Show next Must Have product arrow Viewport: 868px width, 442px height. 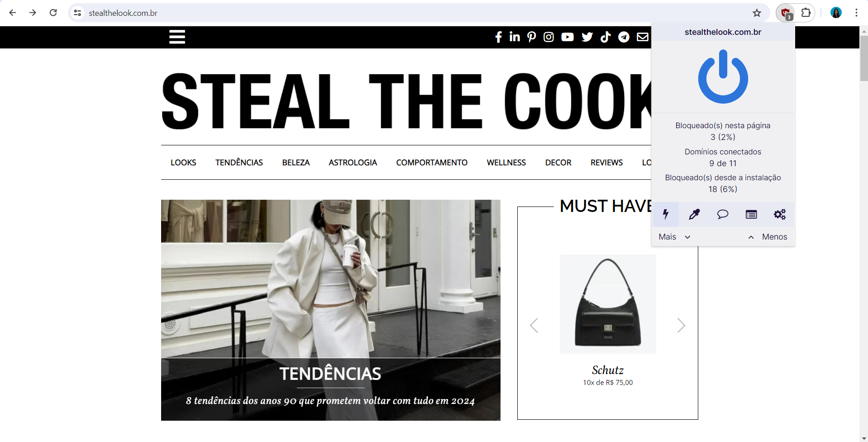681,325
